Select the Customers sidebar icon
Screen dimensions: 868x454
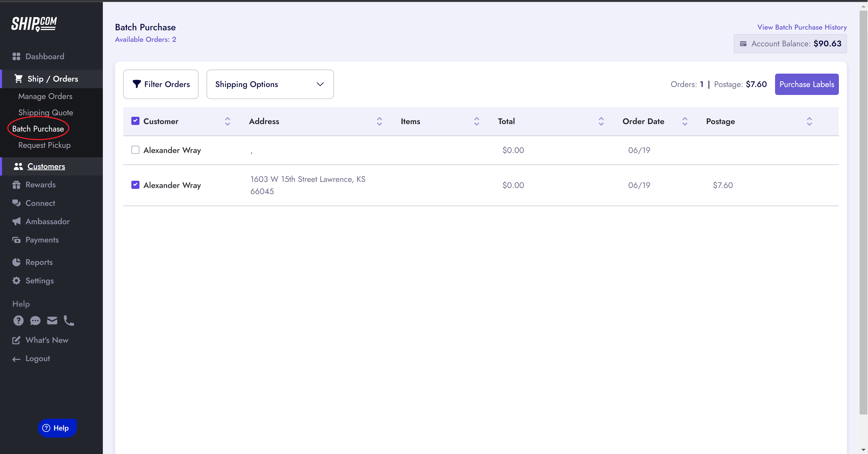coord(19,166)
